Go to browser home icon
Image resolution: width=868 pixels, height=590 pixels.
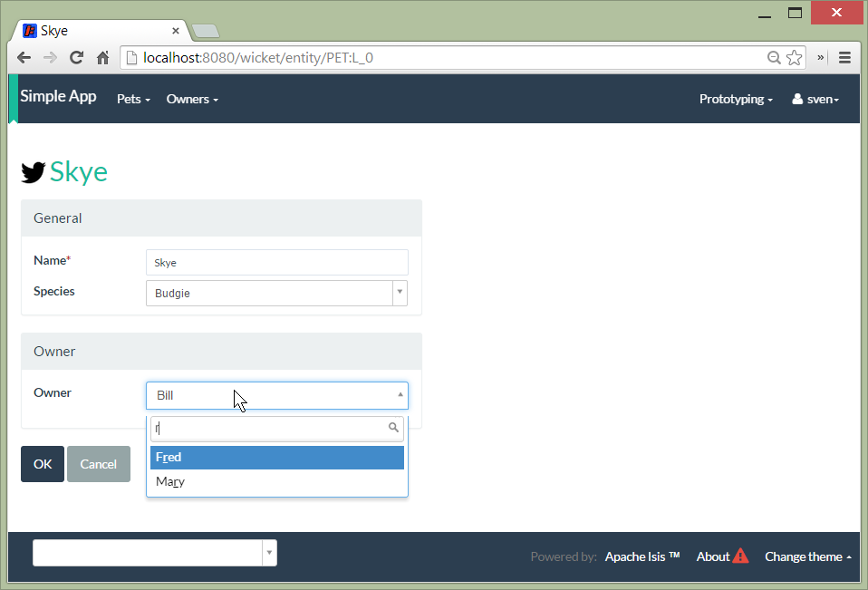coord(102,57)
